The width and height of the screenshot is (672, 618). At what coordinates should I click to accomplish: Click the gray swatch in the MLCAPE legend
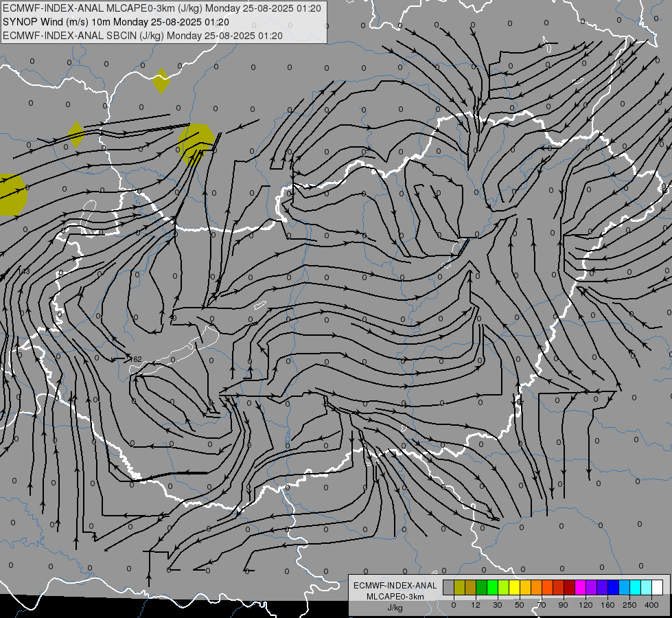(x=448, y=587)
